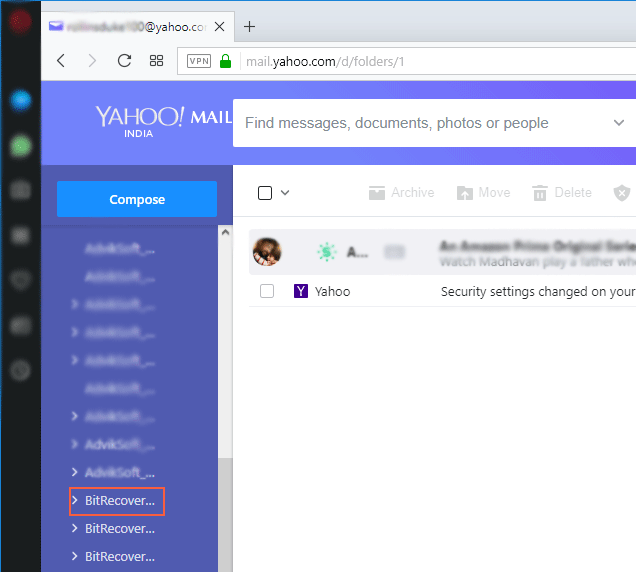
Task: Expand the AdvikSoft folder above BitRecover
Action: coord(75,472)
